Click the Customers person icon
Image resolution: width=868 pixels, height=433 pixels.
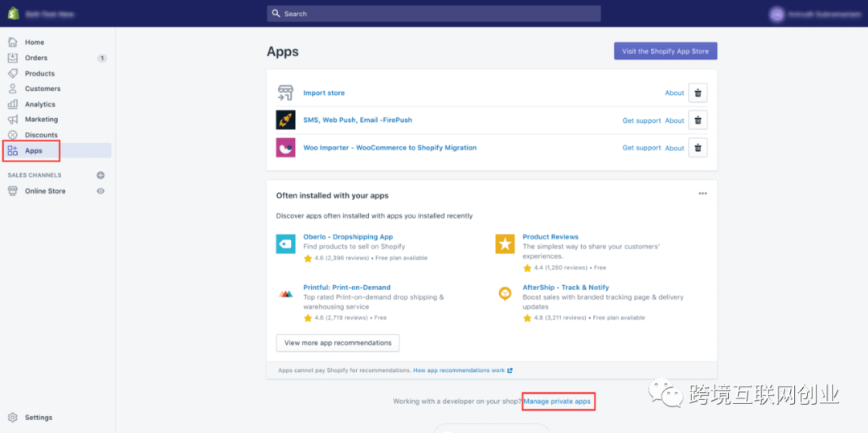point(13,88)
